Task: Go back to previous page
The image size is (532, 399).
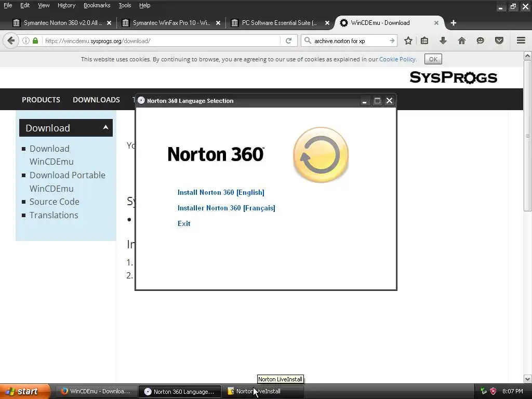Action: coord(11,41)
